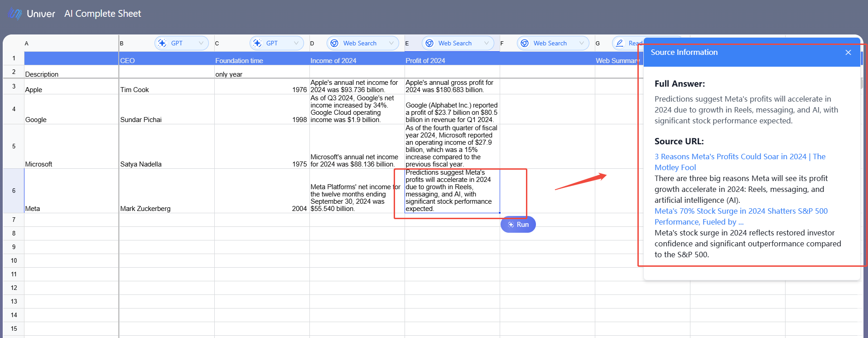Select the 2004 foundation year cell
Image resolution: width=868 pixels, height=338 pixels.
(x=262, y=191)
